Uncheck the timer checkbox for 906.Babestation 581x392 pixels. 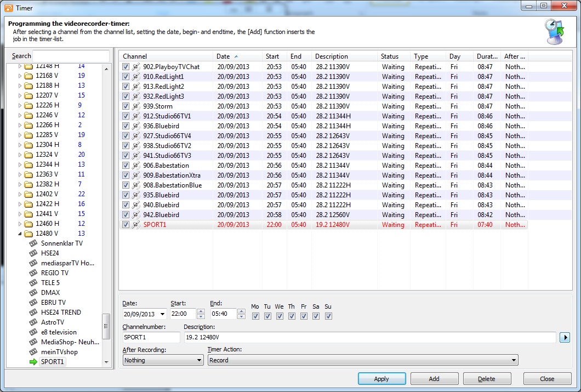[126, 166]
